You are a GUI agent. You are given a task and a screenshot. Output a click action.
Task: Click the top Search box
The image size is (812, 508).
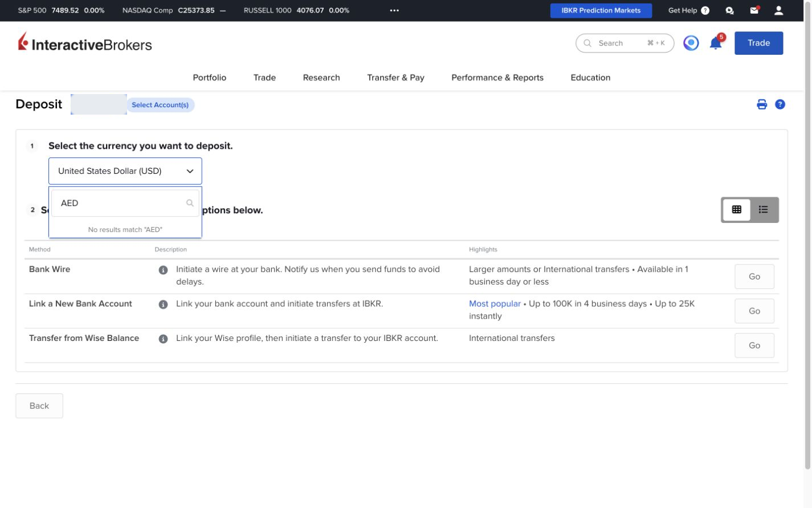coord(625,43)
